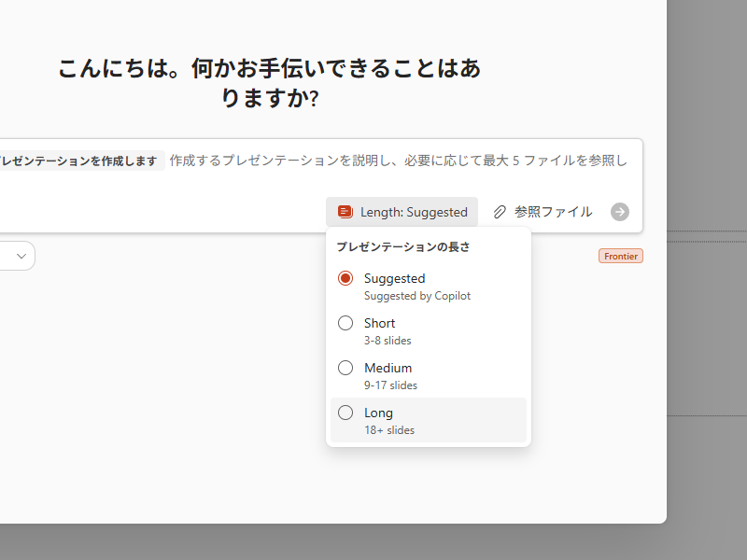Click the circular send arrow icon
The height and width of the screenshot is (560, 747).
[x=619, y=212]
